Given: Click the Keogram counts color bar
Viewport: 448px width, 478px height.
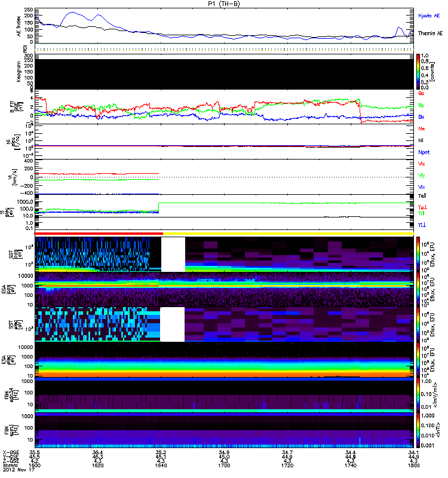Looking at the screenshot, I should coord(418,72).
